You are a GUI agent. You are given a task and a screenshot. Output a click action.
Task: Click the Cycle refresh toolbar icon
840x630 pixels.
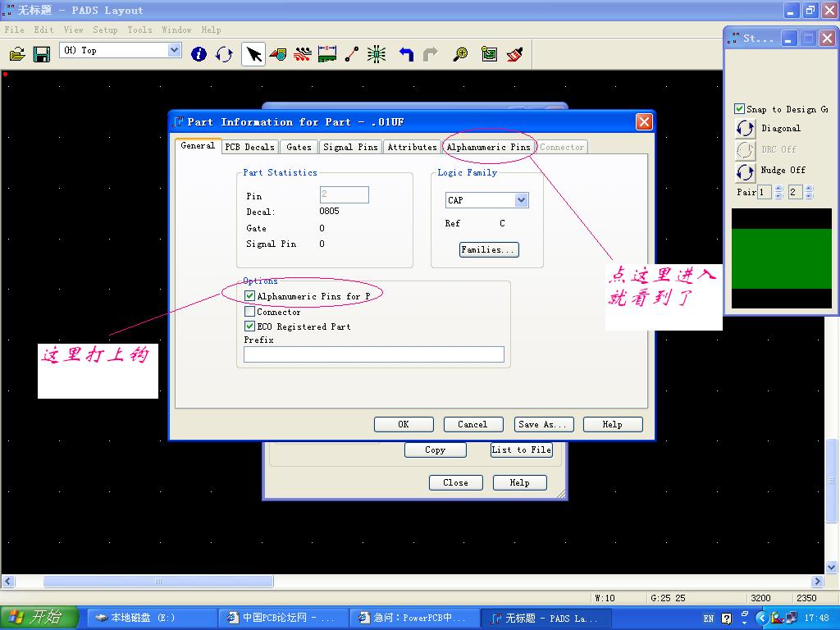coord(224,53)
